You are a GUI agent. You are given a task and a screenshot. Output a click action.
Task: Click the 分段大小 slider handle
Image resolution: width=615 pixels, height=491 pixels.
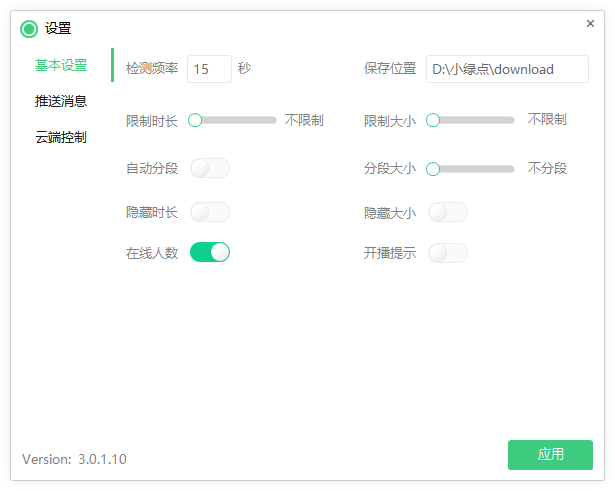point(433,169)
